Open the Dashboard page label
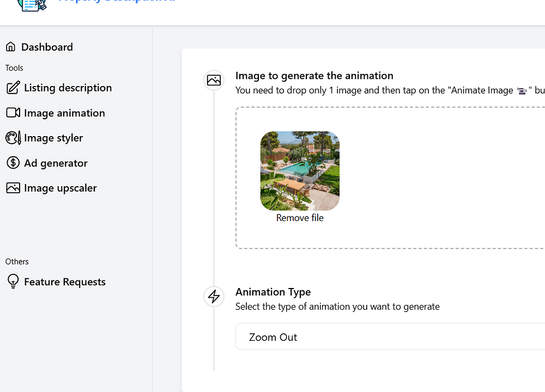 pyautogui.click(x=47, y=47)
